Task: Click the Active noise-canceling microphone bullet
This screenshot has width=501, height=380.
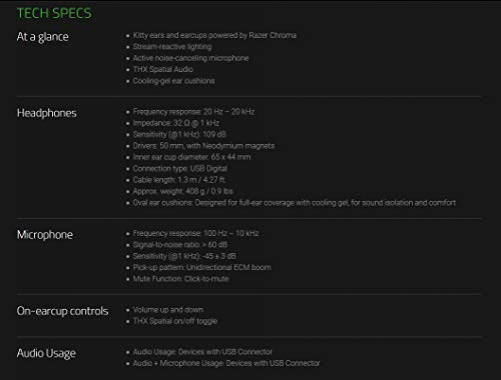Action: 191,58
